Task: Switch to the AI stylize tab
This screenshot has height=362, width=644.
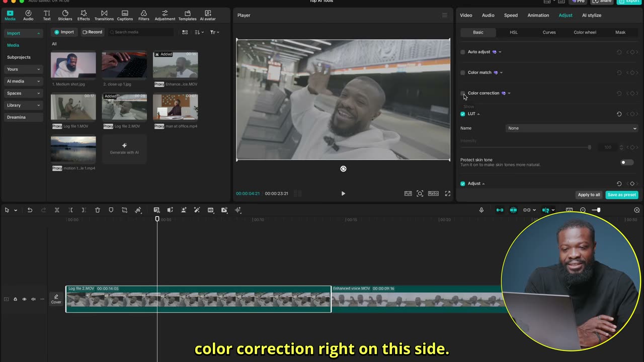Action: pos(592,15)
